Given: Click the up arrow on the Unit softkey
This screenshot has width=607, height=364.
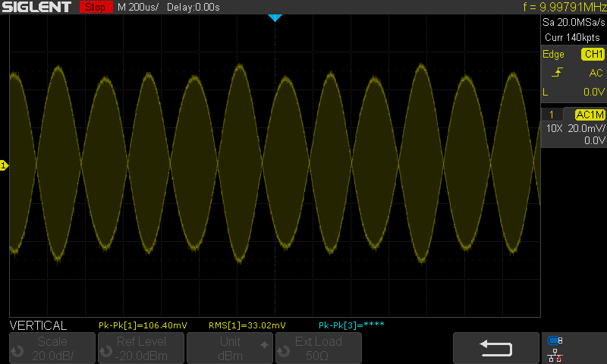Looking at the screenshot, I should pos(264,344).
